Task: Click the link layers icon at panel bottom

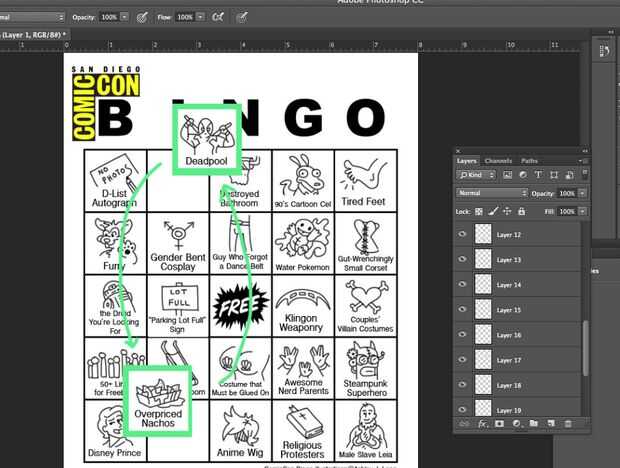Action: coord(465,424)
